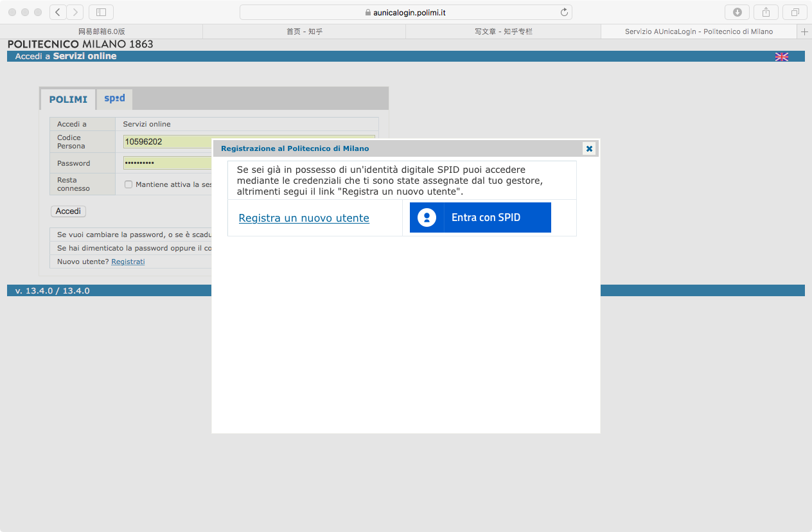Image resolution: width=812 pixels, height=532 pixels.
Task: Show the Safari sidebar
Action: pyautogui.click(x=101, y=12)
